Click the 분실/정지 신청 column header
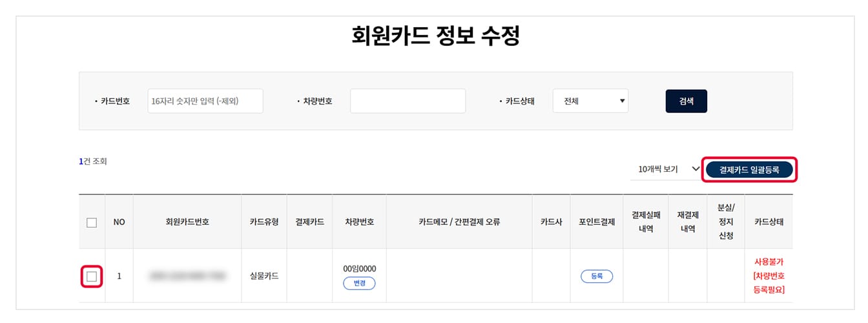This screenshot has height=323, width=868. point(726,222)
